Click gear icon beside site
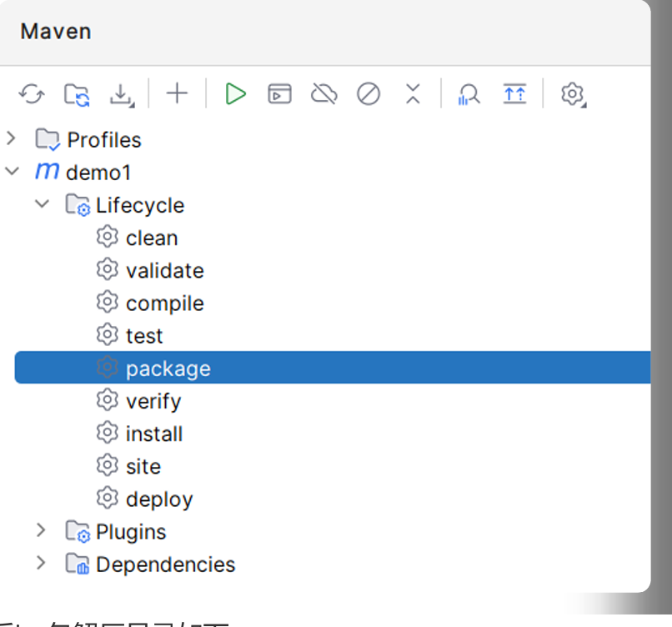Screen dimensions: 672x627 pyautogui.click(x=108, y=465)
